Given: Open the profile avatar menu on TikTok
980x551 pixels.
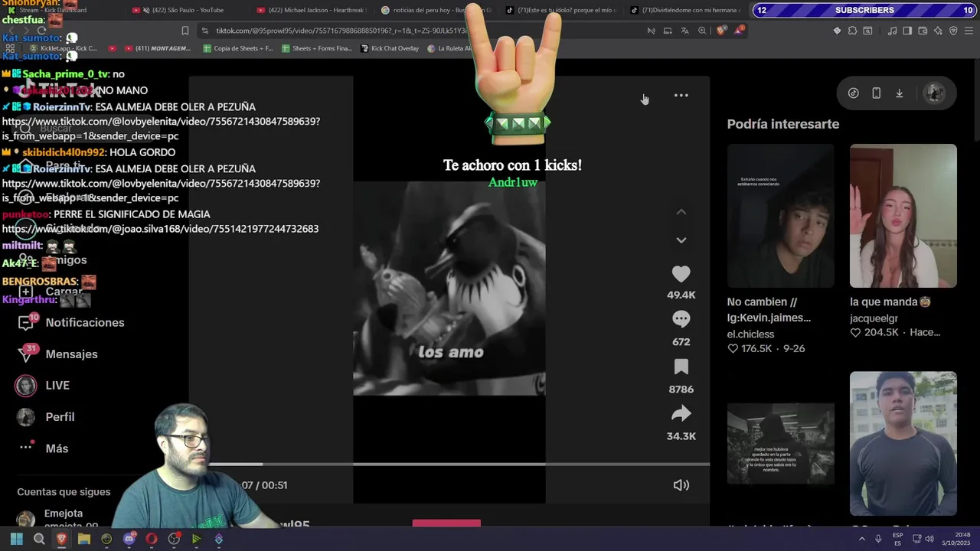Looking at the screenshot, I should pos(934,93).
